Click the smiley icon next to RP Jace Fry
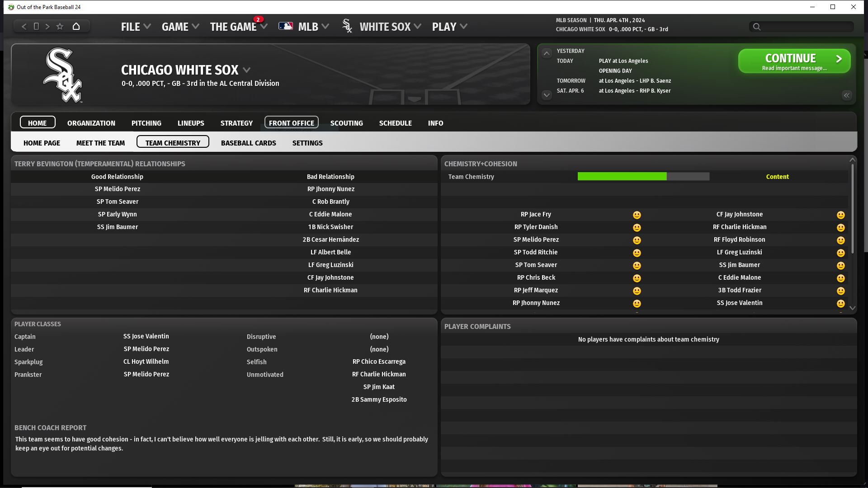The height and width of the screenshot is (488, 868). point(637,215)
